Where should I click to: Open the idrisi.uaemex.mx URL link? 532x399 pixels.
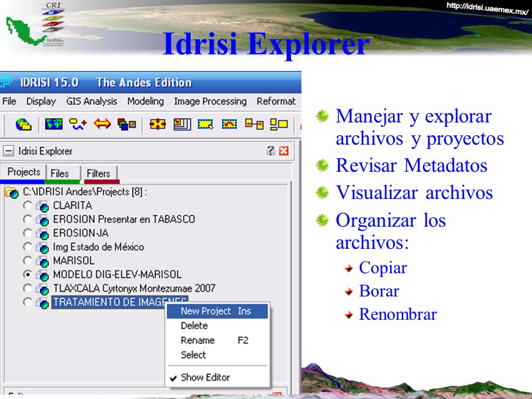coord(488,8)
